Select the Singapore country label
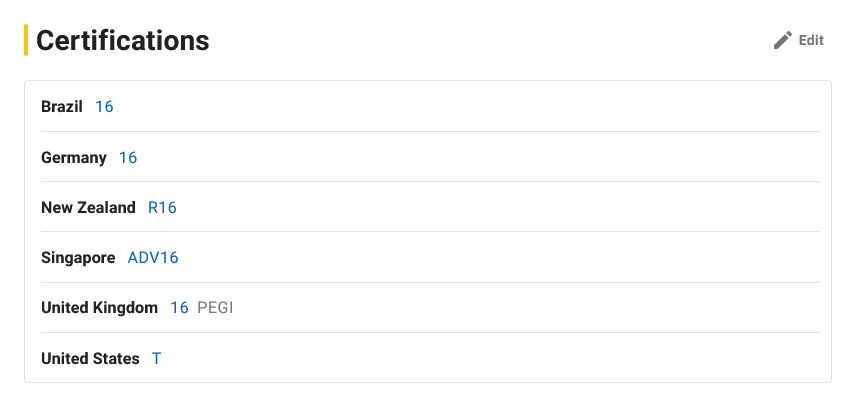 (78, 258)
